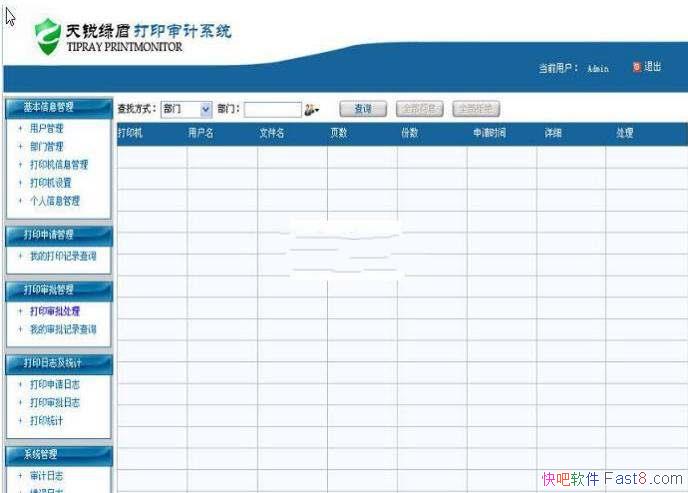Viewport: 688px width, 493px height.
Task: Collapse the 基本信息管理 section header
Action: (x=57, y=107)
